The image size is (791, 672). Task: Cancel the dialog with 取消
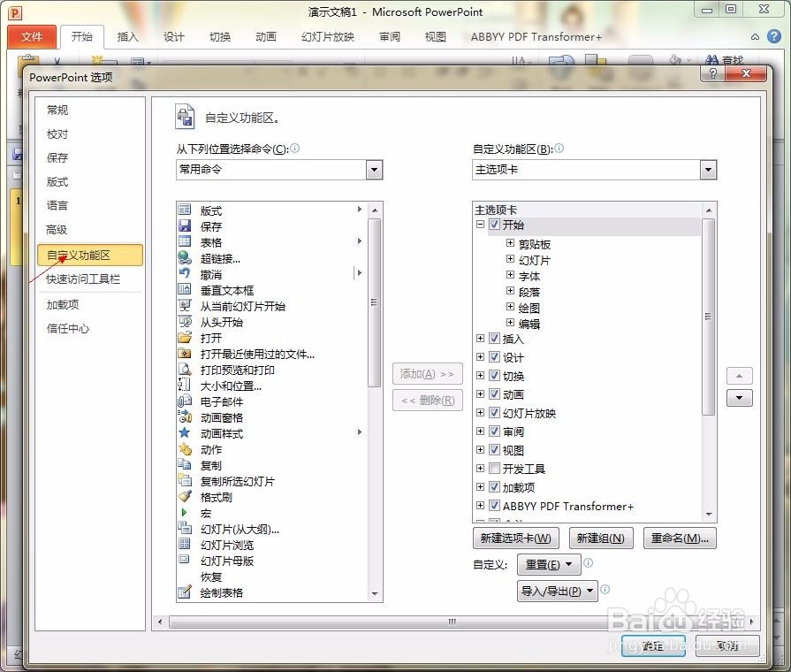pos(727,645)
